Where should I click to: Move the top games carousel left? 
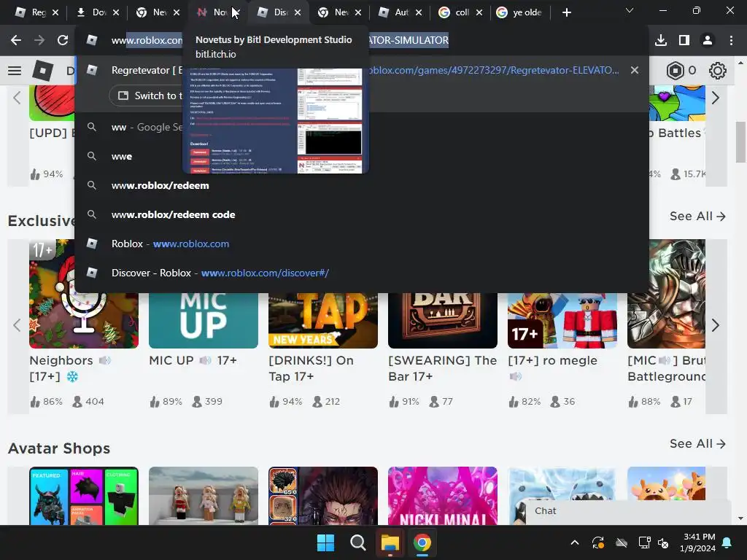coord(18,98)
